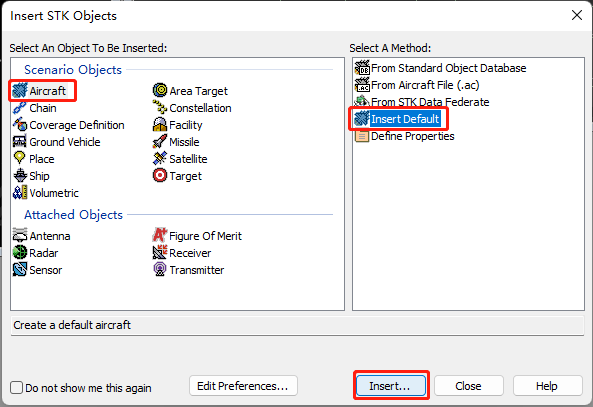Image resolution: width=593 pixels, height=407 pixels.
Task: Enable Do not show me this again
Action: click(17, 388)
